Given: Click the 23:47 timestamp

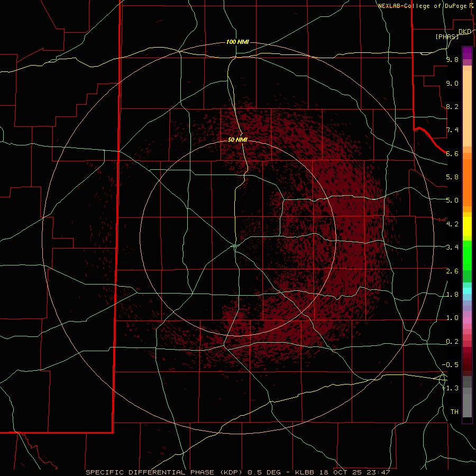Looking at the screenshot, I should click(378, 472).
